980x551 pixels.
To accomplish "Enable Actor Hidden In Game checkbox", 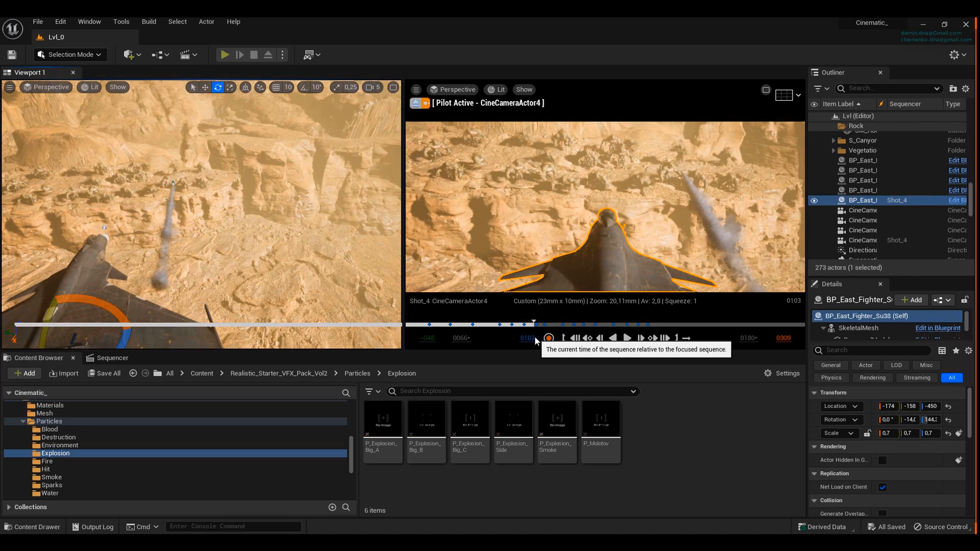I will tap(882, 460).
